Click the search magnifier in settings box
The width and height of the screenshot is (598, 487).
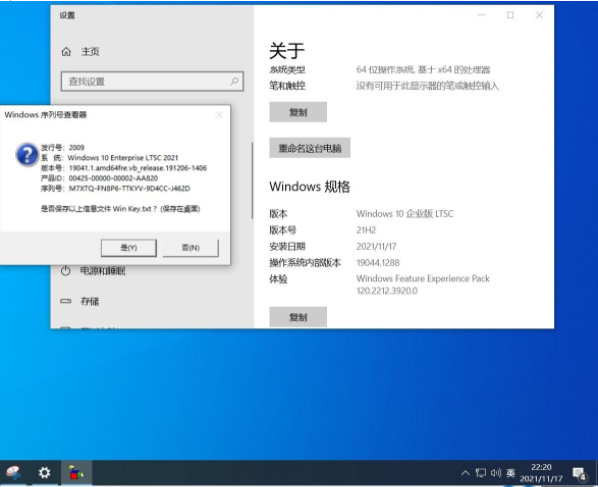click(x=234, y=81)
